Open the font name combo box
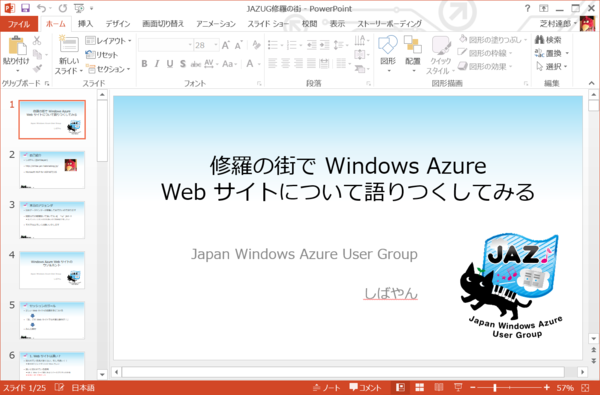 tap(165, 45)
